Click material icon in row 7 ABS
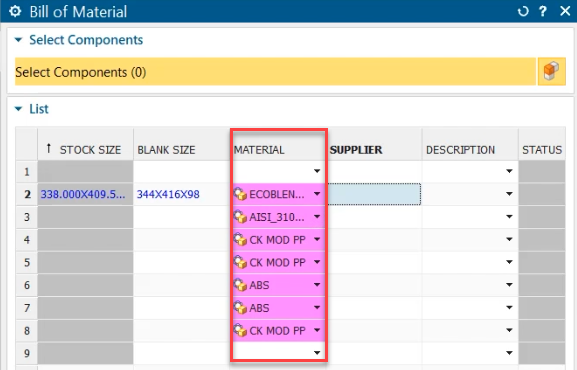The height and width of the screenshot is (370, 577). pyautogui.click(x=240, y=308)
